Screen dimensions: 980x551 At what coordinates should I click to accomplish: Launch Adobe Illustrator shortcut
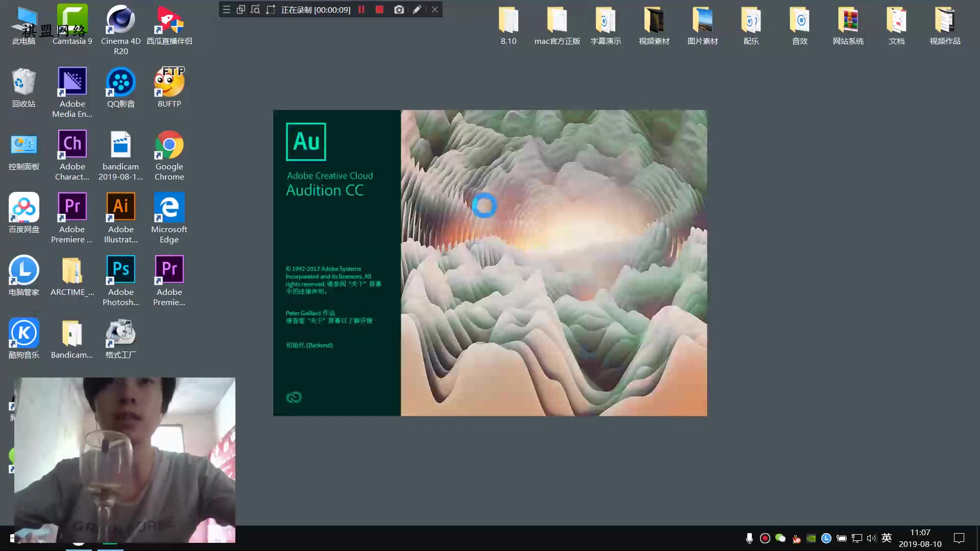120,218
